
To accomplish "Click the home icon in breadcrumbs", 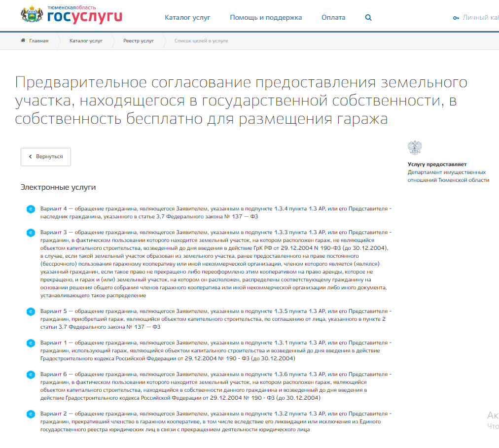I will (23, 40).
